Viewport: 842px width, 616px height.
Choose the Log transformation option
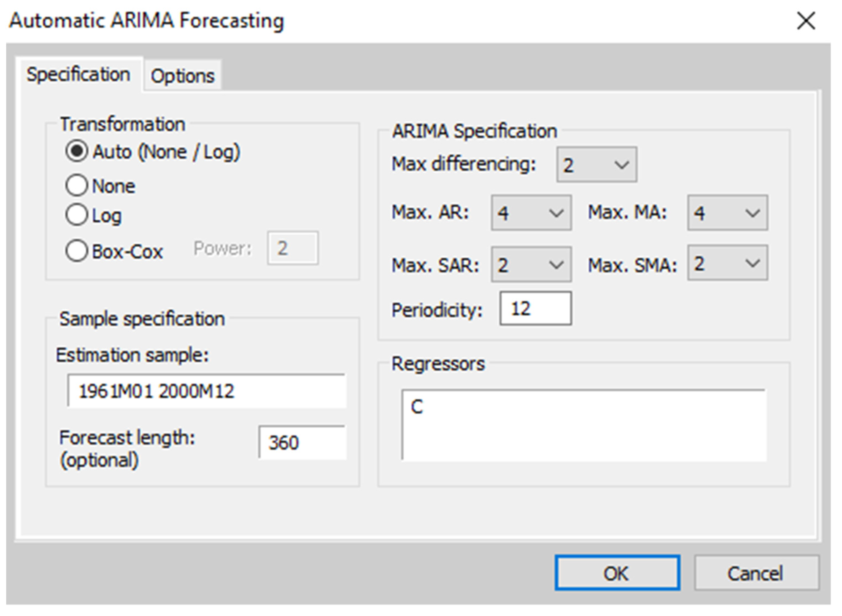pyautogui.click(x=77, y=215)
